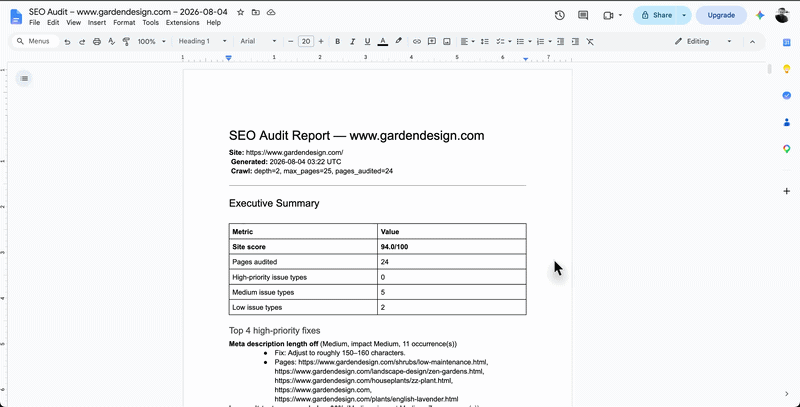
Task: Open the View menu
Action: pyautogui.click(x=73, y=23)
